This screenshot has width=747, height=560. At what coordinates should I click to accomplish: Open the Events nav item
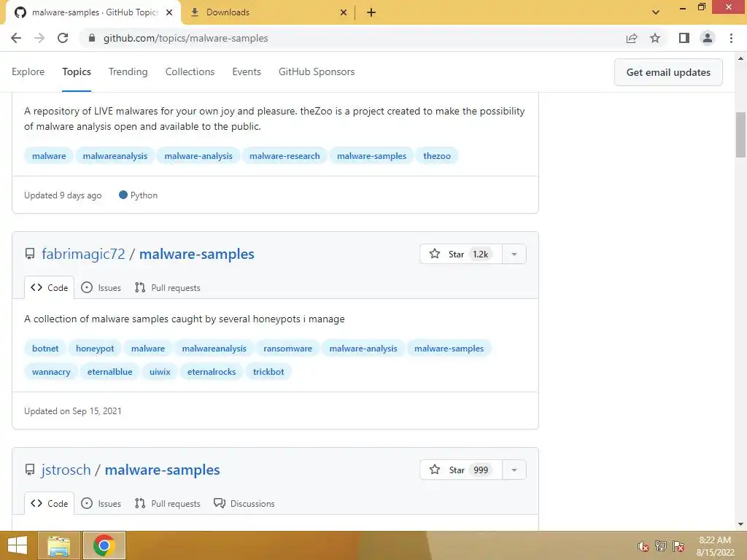[247, 71]
